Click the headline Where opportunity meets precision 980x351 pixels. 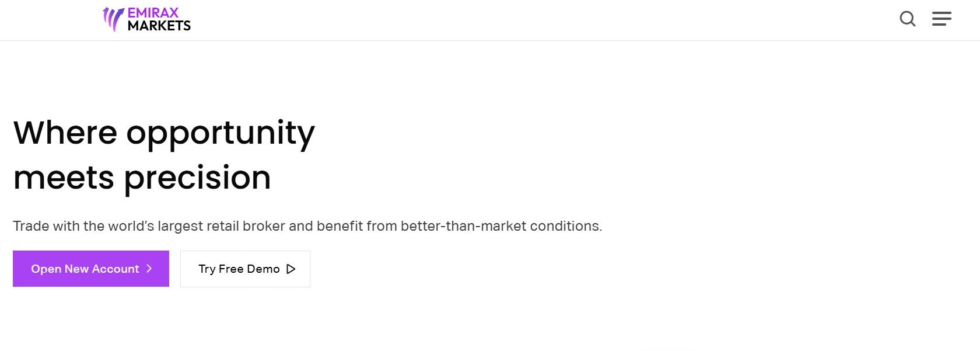[x=164, y=155]
